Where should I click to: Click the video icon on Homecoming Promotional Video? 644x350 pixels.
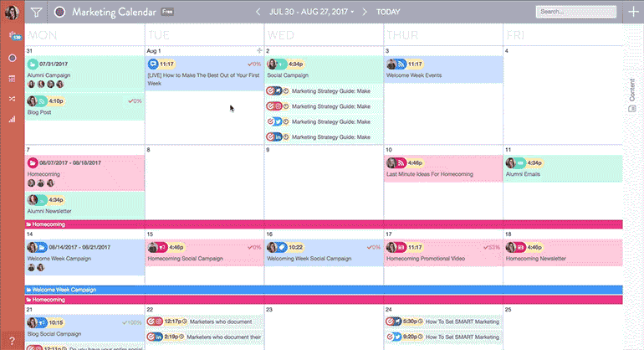tap(401, 247)
